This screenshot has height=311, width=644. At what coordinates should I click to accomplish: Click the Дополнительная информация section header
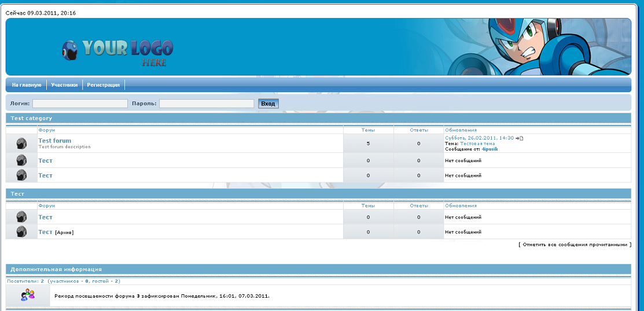(56, 269)
